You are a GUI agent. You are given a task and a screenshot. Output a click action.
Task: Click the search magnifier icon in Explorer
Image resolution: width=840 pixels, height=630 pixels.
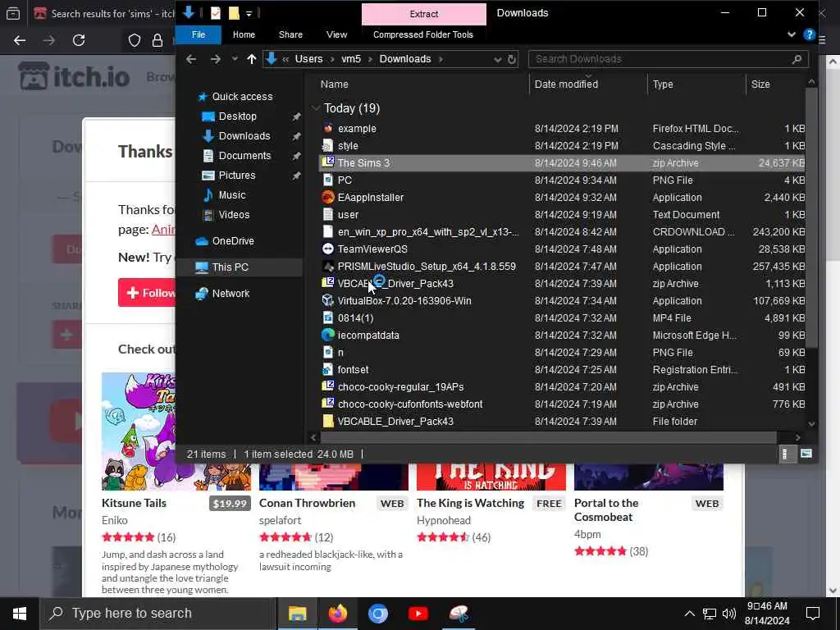pos(797,59)
